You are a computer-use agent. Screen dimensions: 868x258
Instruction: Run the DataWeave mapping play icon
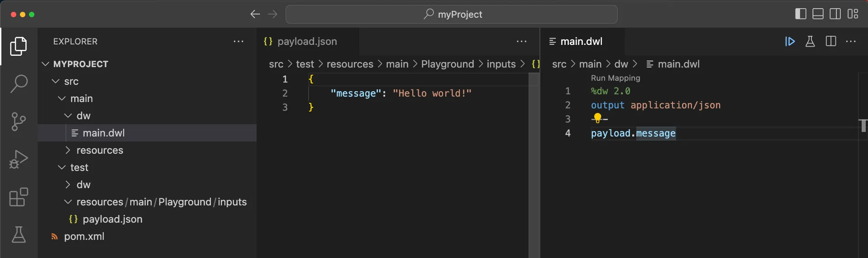point(790,41)
